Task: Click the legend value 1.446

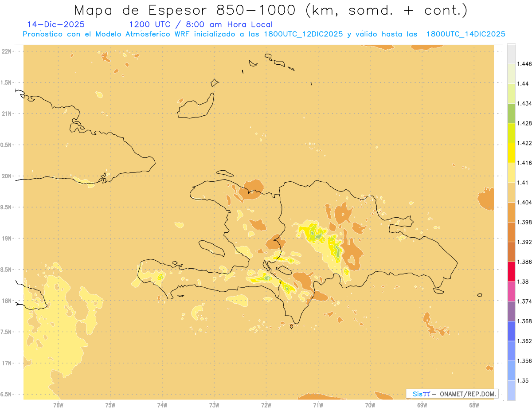Action: pos(524,64)
